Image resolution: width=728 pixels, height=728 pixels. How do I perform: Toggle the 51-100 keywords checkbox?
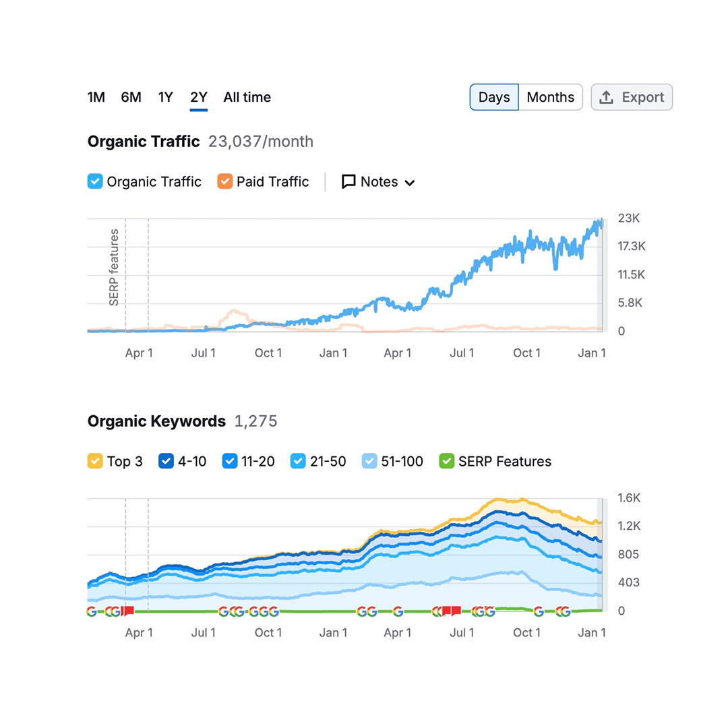click(369, 461)
